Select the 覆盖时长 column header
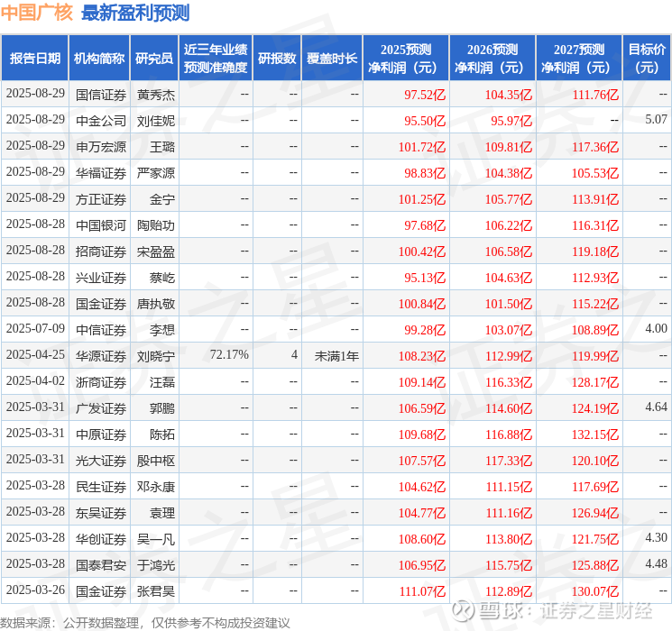Viewport: 672px width, 631px height. tap(332, 59)
